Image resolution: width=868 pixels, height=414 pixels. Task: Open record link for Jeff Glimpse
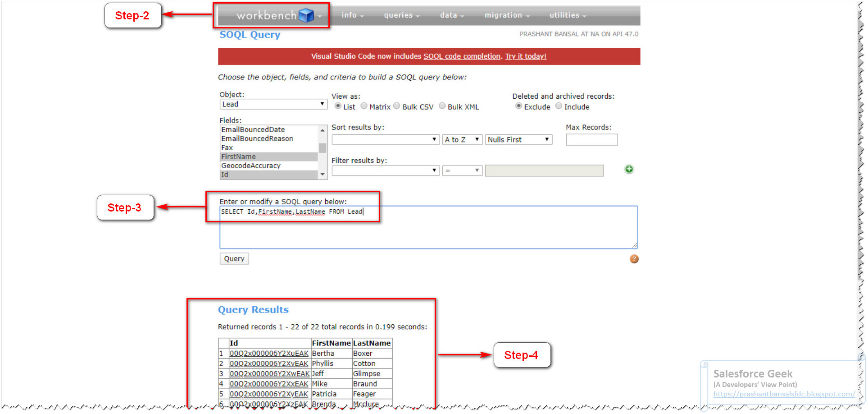[x=269, y=374]
